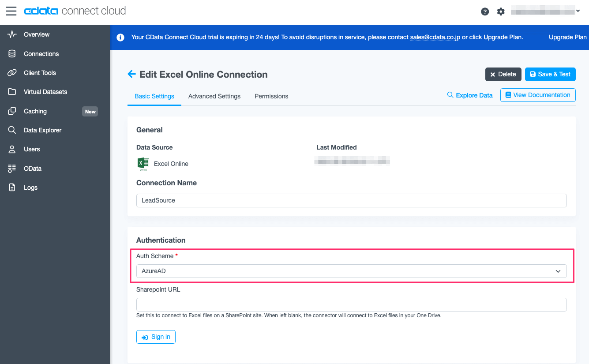Click the Delete connection button
This screenshot has height=364, width=589.
pyautogui.click(x=503, y=74)
